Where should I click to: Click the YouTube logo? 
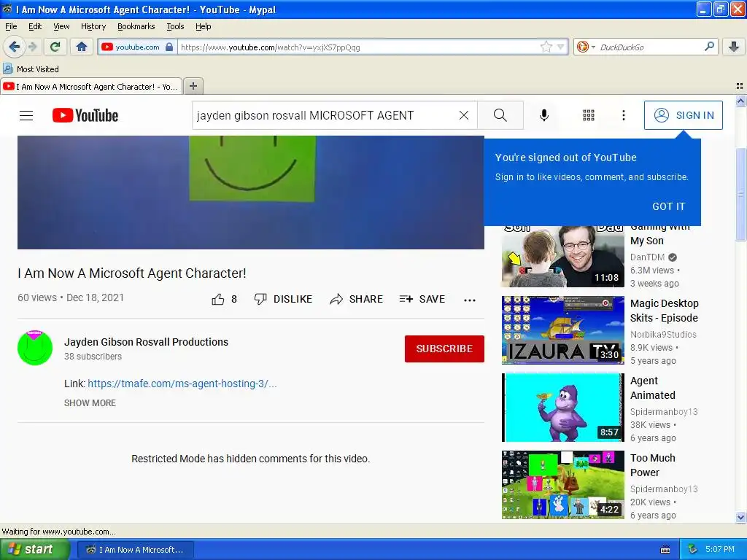85,115
